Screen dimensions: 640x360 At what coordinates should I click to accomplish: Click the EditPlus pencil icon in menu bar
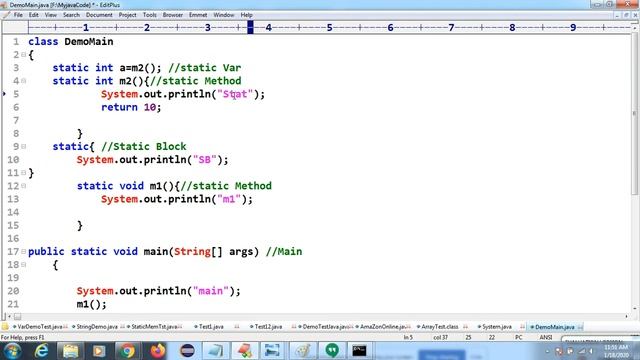[x=6, y=15]
